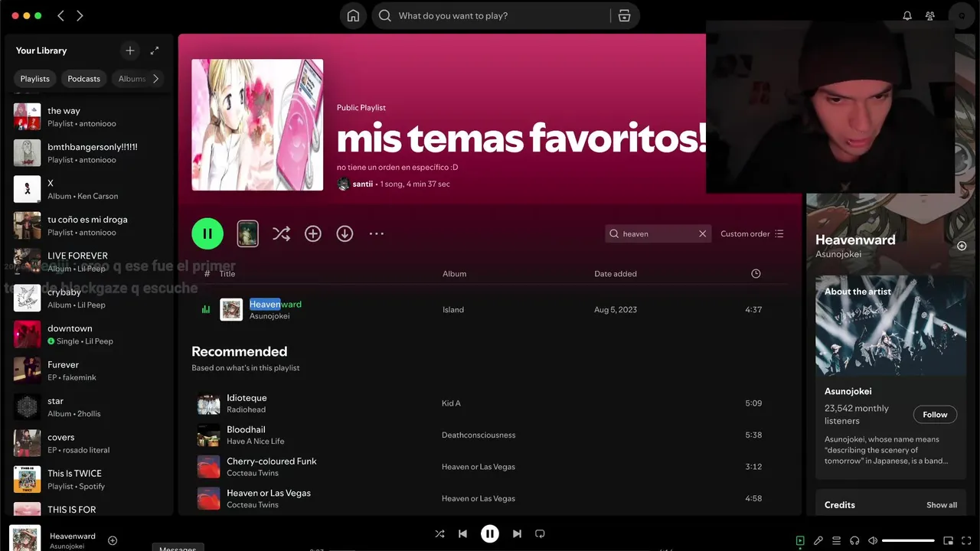
Task: Mute the volume with the speaker icon
Action: (x=873, y=540)
